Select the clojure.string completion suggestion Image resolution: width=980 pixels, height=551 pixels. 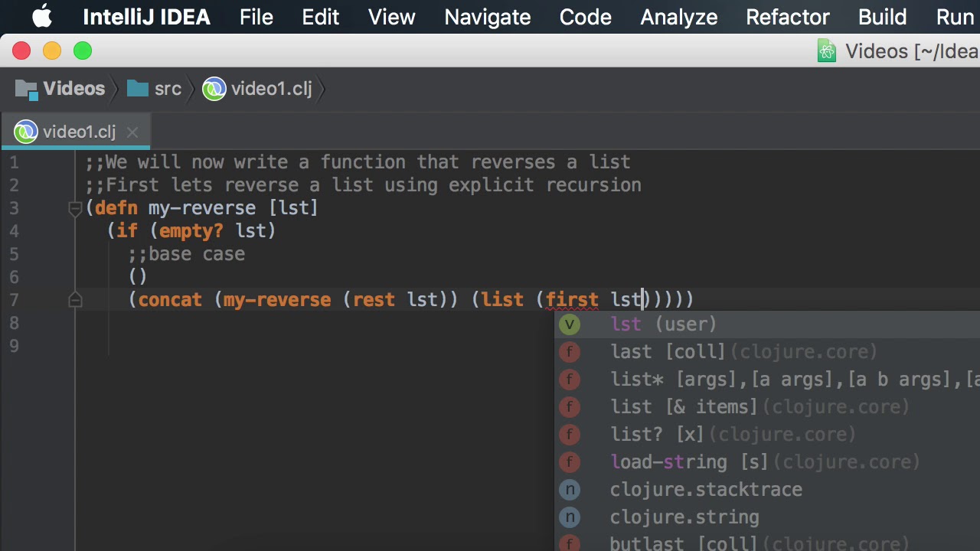point(767,517)
